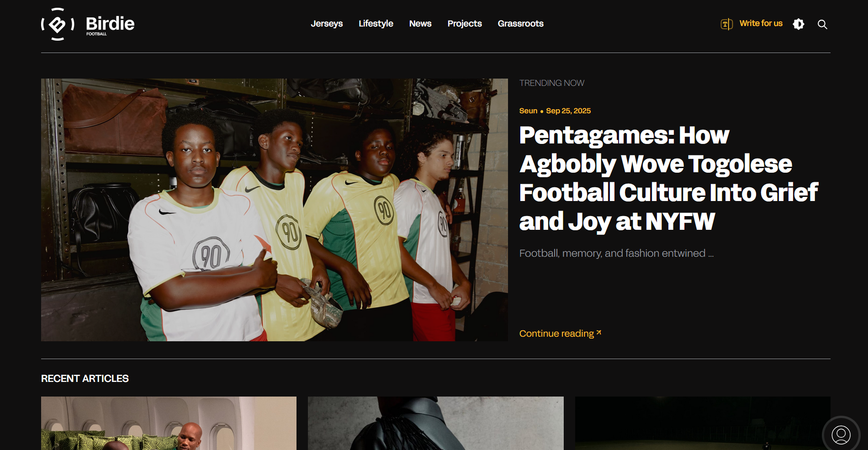Open the Projects nav link

click(464, 24)
